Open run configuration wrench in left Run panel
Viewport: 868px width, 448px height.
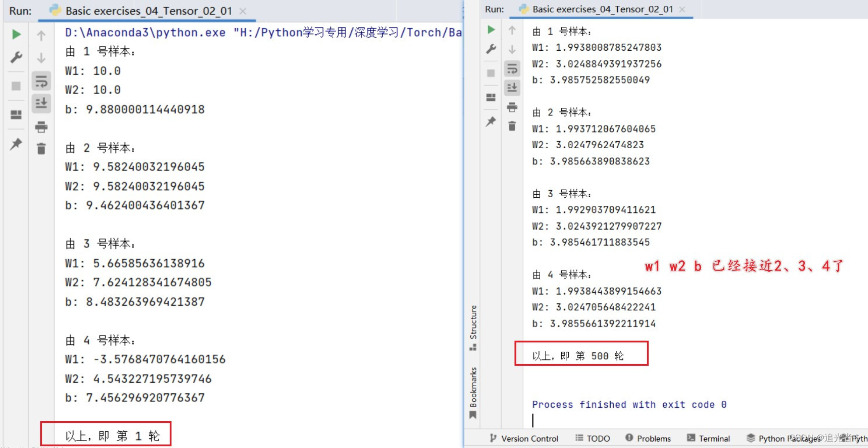click(x=16, y=58)
